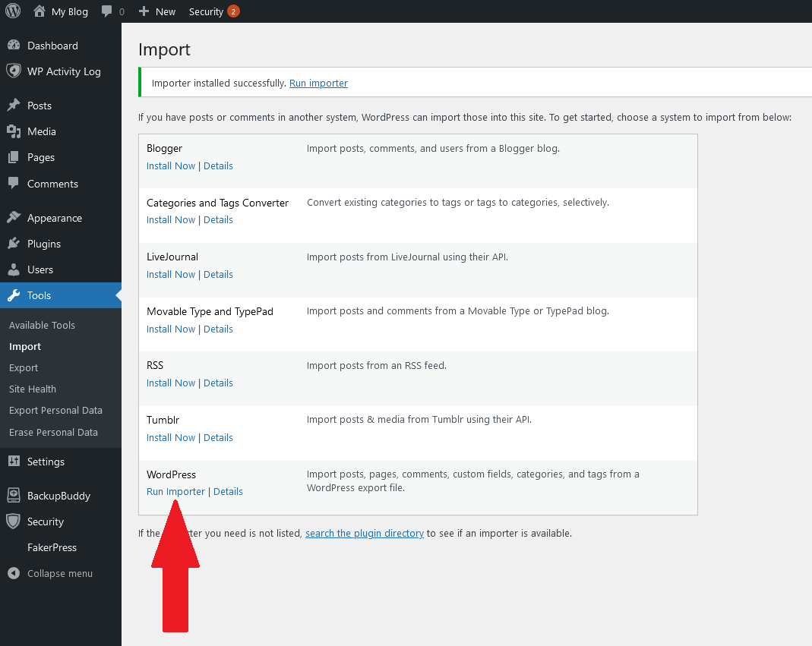Image resolution: width=812 pixels, height=646 pixels.
Task: Click the Settings sliders icon
Action: tap(14, 462)
